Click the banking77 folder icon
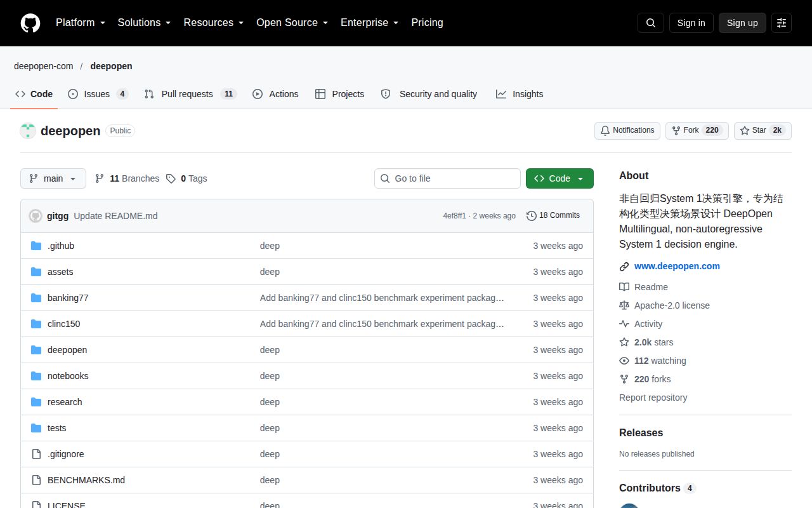Image resolution: width=812 pixels, height=508 pixels. point(36,298)
